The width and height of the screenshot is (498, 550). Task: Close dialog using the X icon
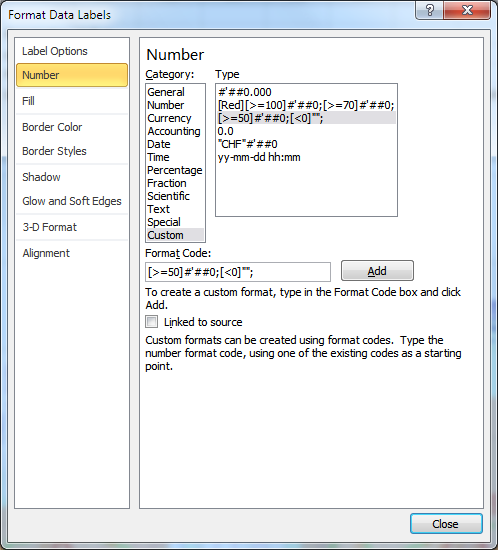tap(467, 10)
